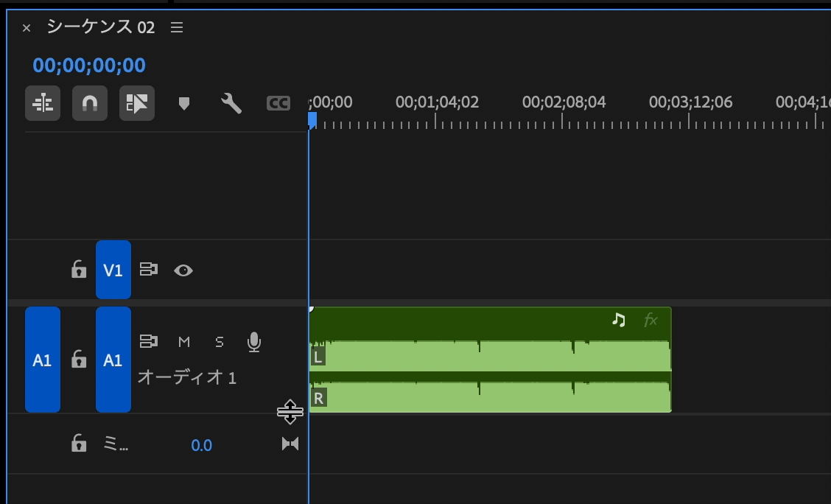Toggle insert sequences as nests option
This screenshot has width=831, height=504.
point(43,103)
